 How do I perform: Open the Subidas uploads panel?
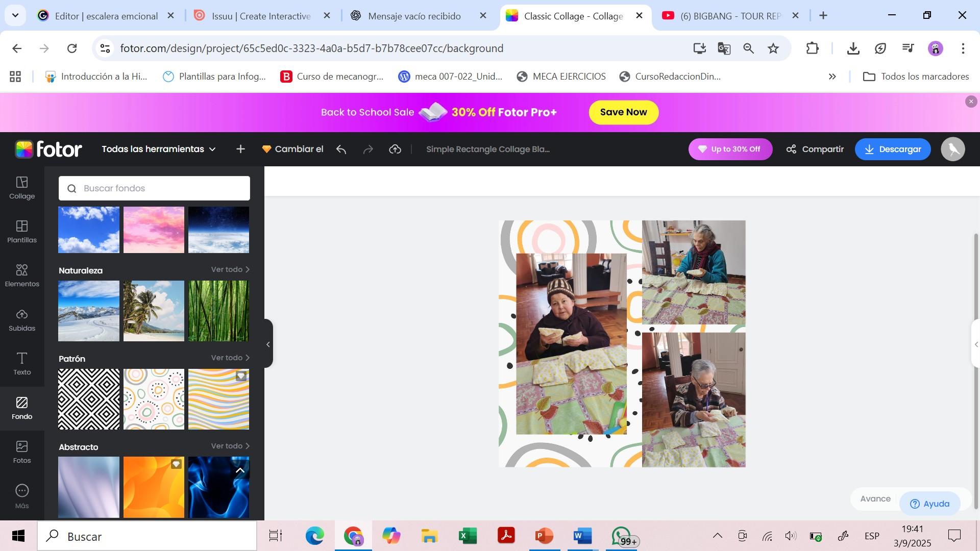coord(22,320)
